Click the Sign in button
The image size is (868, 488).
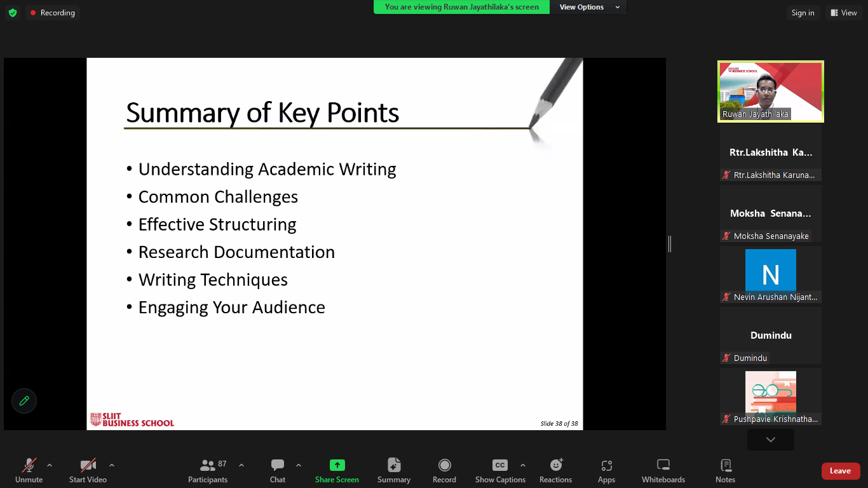(803, 13)
